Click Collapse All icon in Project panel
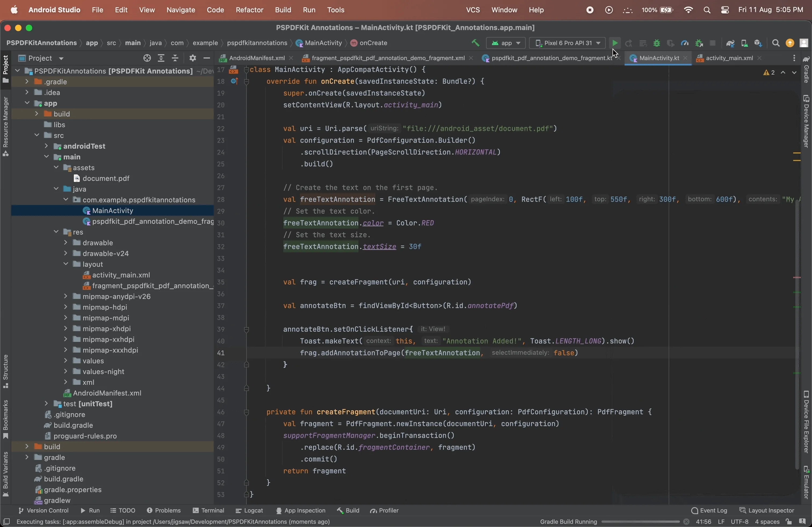Image resolution: width=812 pixels, height=527 pixels. 175,58
